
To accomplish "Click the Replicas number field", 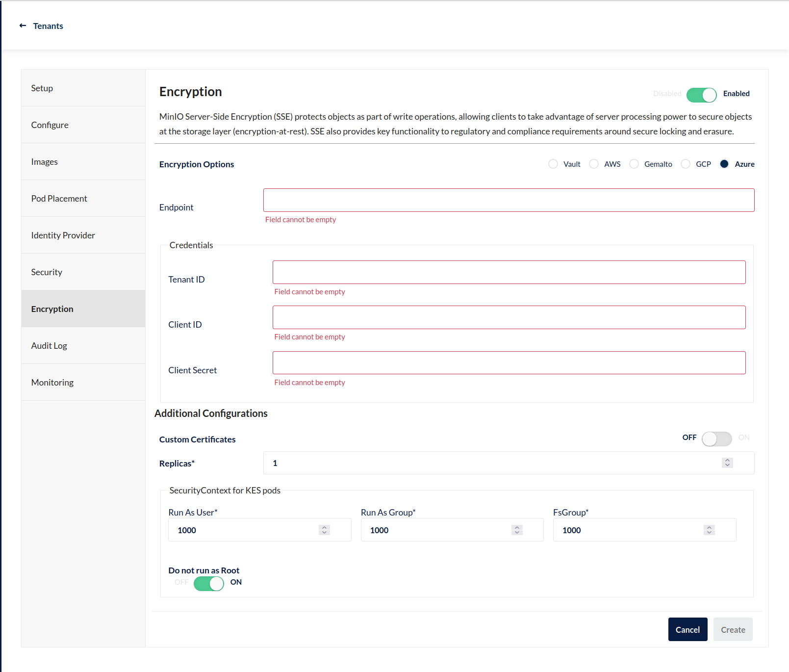I will [509, 463].
